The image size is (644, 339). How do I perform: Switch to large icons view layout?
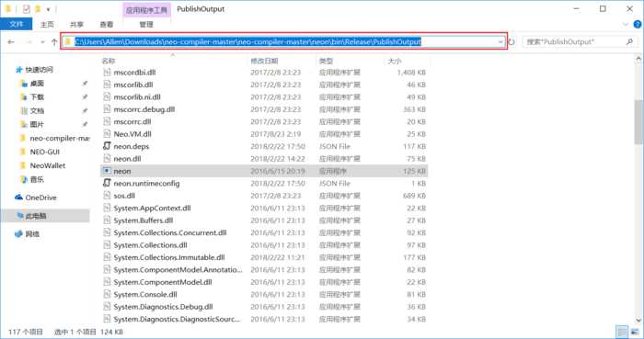[635, 332]
